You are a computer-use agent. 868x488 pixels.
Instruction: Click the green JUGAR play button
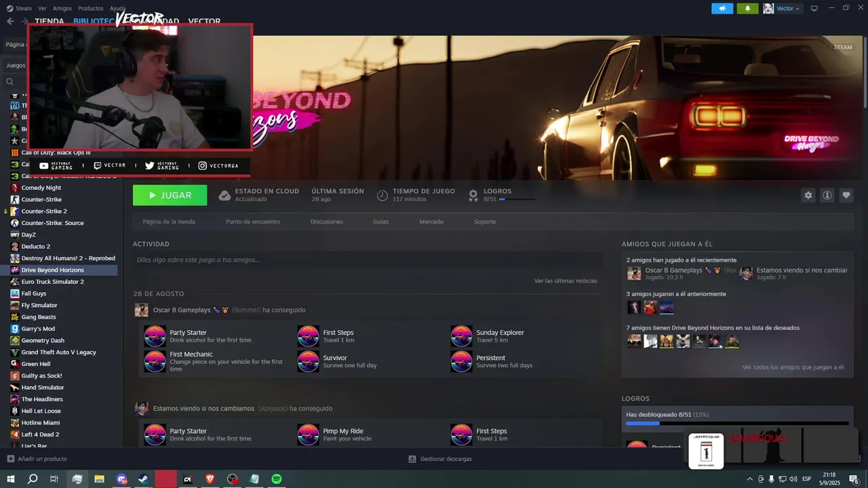pyautogui.click(x=170, y=195)
